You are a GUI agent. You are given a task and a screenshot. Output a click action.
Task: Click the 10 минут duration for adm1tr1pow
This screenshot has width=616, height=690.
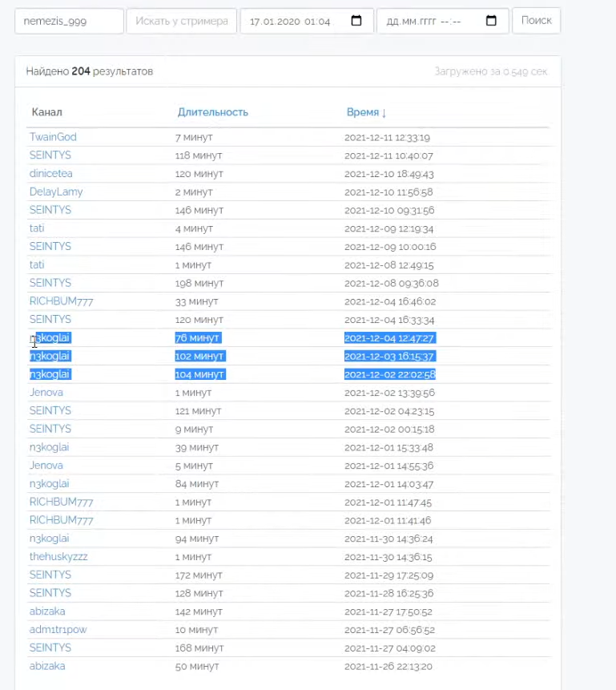pyautogui.click(x=196, y=630)
